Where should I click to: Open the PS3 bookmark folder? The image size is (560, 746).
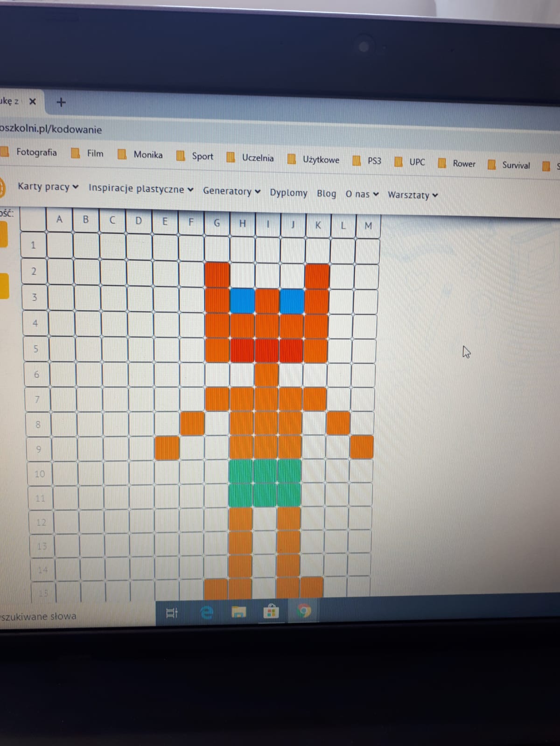pyautogui.click(x=367, y=161)
